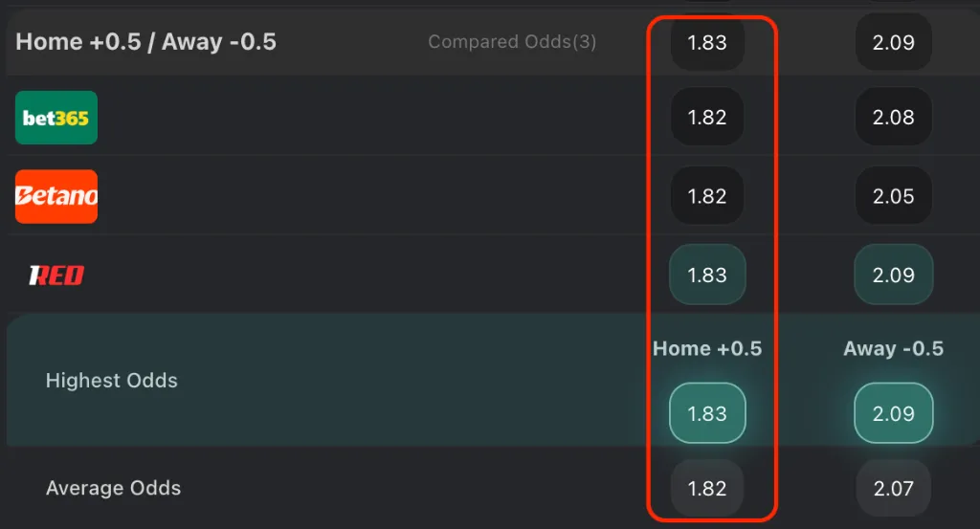Pick bet365 home odds of 1.82

[707, 118]
